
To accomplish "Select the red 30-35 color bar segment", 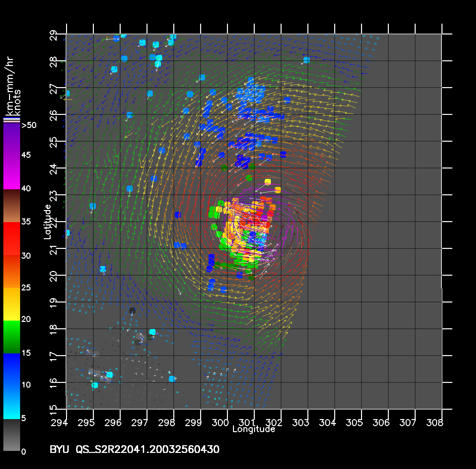I will click(x=11, y=239).
